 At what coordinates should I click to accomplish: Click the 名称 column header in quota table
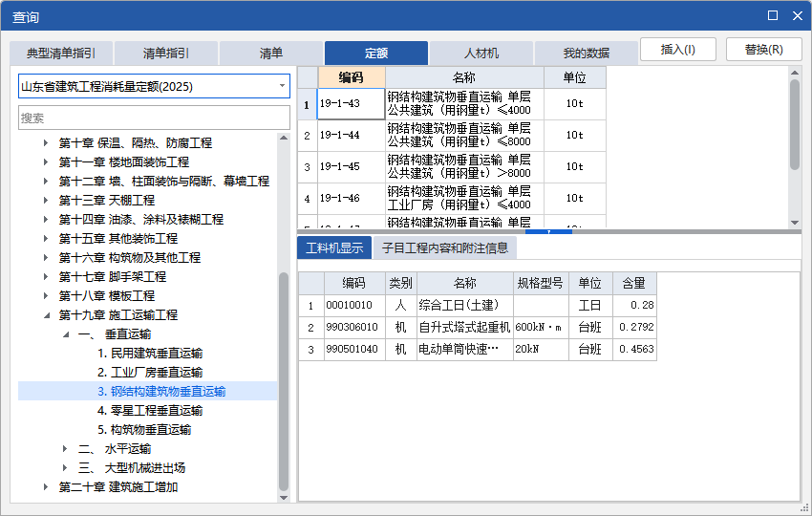coord(464,77)
